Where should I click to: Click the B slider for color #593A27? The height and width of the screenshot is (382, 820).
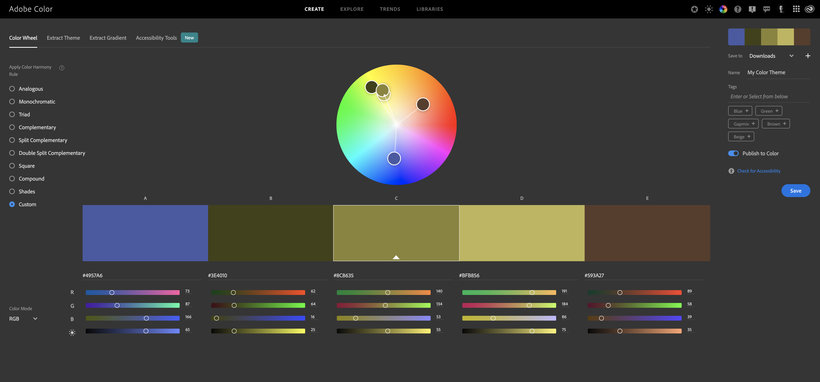635,318
